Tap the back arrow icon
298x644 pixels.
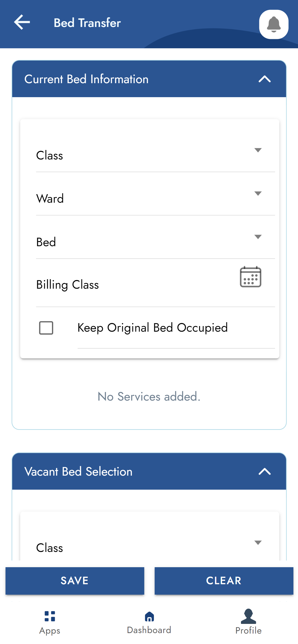[22, 22]
